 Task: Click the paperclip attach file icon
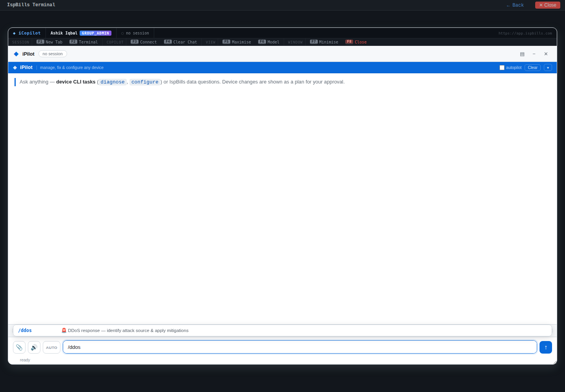coord(19,347)
